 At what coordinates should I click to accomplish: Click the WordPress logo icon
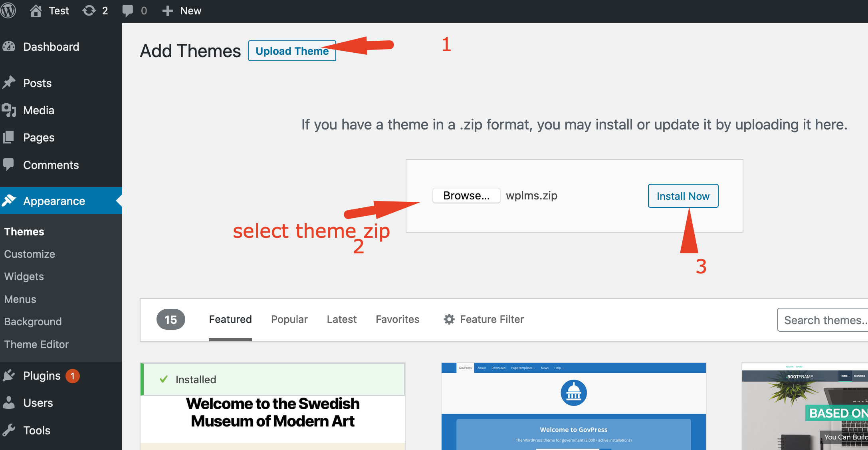pyautogui.click(x=10, y=10)
